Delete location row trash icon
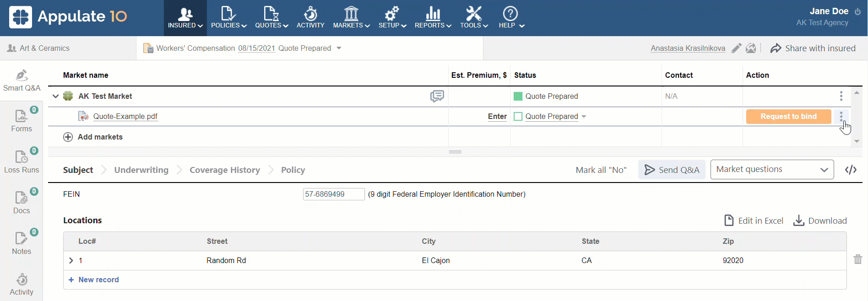 point(858,259)
